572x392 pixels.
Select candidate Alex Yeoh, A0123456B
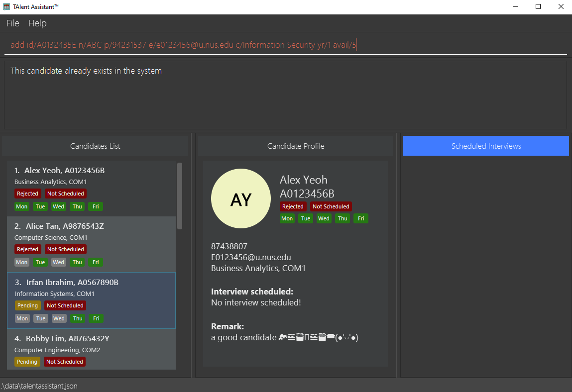coord(91,189)
